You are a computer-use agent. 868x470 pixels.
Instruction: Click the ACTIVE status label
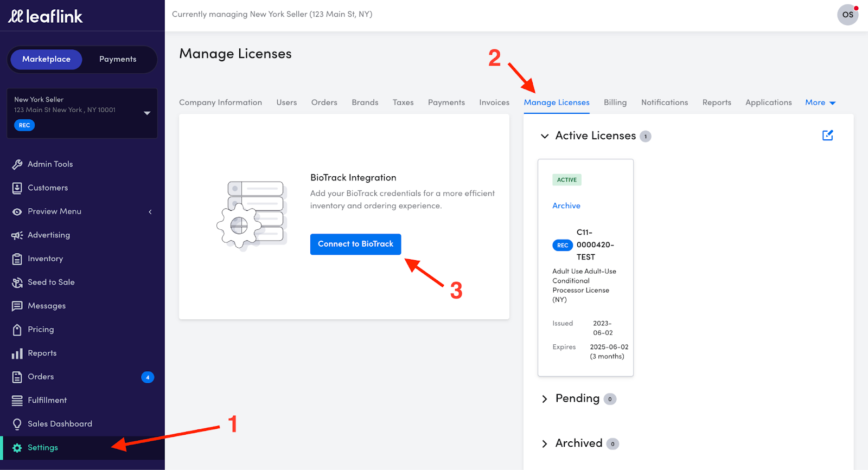coord(566,180)
